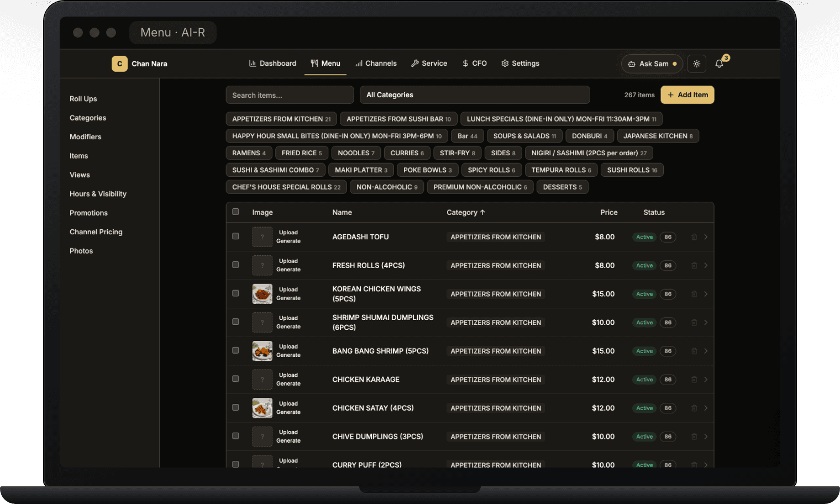Click the Add Item button

click(687, 95)
